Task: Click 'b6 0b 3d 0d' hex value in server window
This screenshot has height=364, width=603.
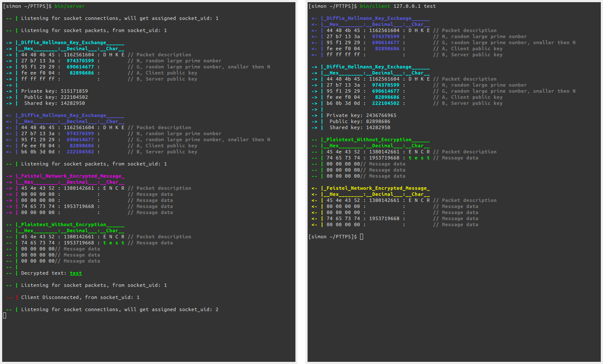Action: [38, 152]
